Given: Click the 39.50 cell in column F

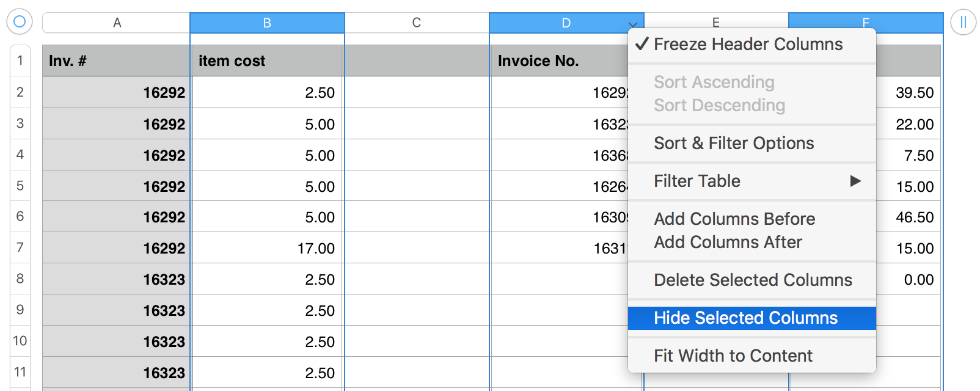Looking at the screenshot, I should click(909, 92).
